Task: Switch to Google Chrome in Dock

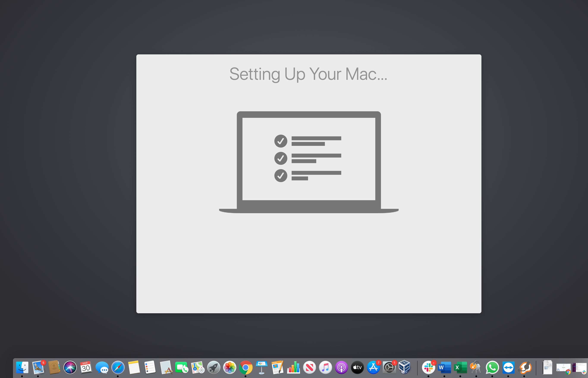Action: tap(245, 367)
